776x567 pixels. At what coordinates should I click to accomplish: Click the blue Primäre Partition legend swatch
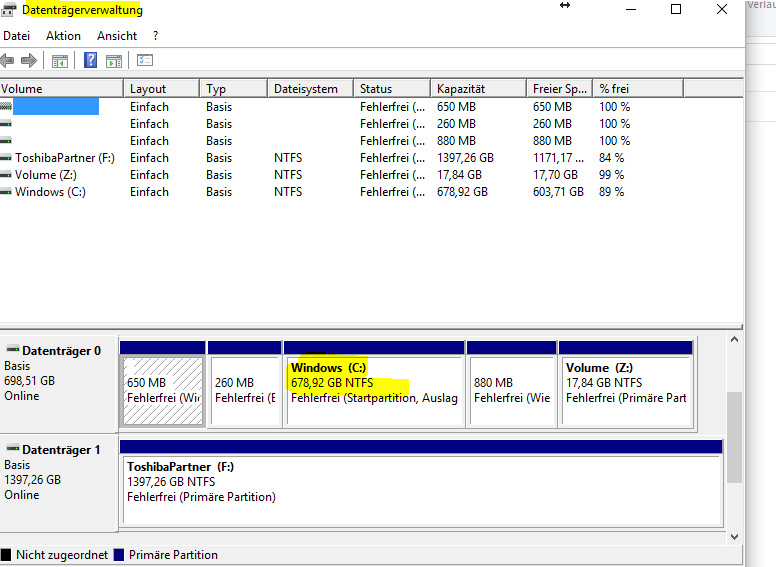pos(119,555)
